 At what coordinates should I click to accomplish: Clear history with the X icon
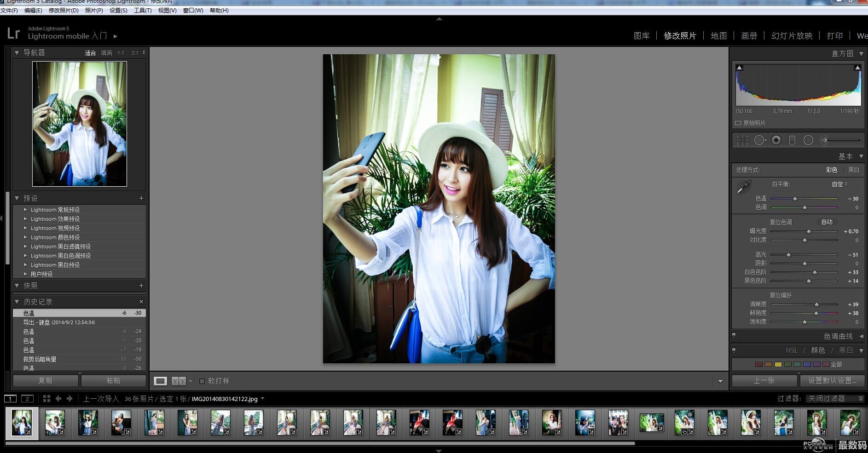click(141, 302)
